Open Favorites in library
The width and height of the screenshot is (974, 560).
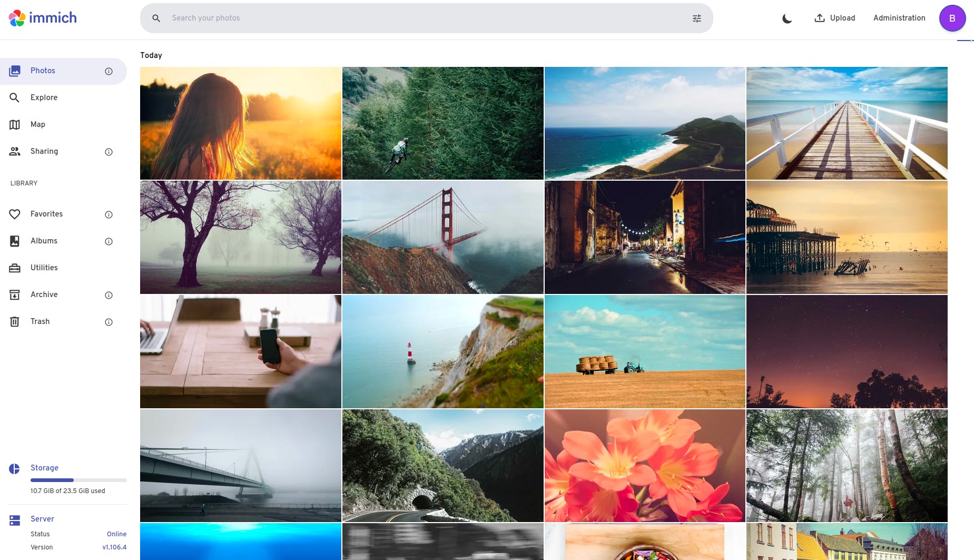point(63,214)
